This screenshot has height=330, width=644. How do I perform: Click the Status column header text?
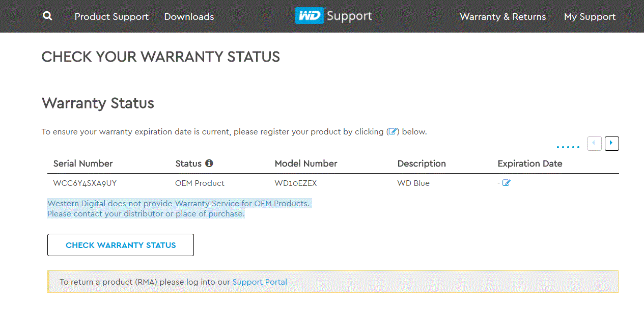pos(188,163)
